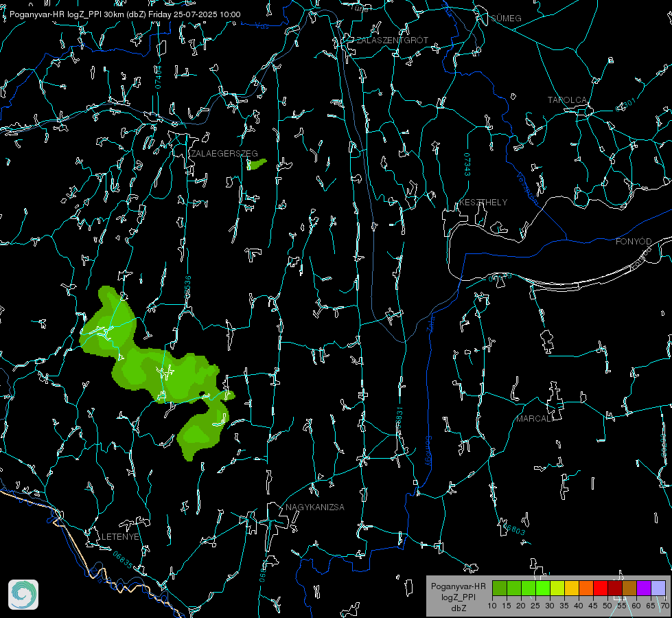Screen dimensions: 672x618
Task: Select the 35–40 dBZ yellow swatch
Action: pos(572,588)
